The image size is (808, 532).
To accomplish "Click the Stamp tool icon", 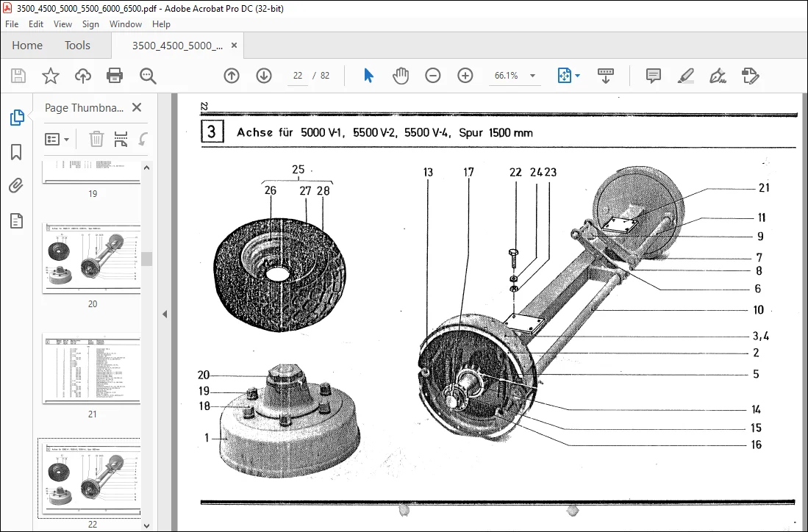I will pos(750,76).
